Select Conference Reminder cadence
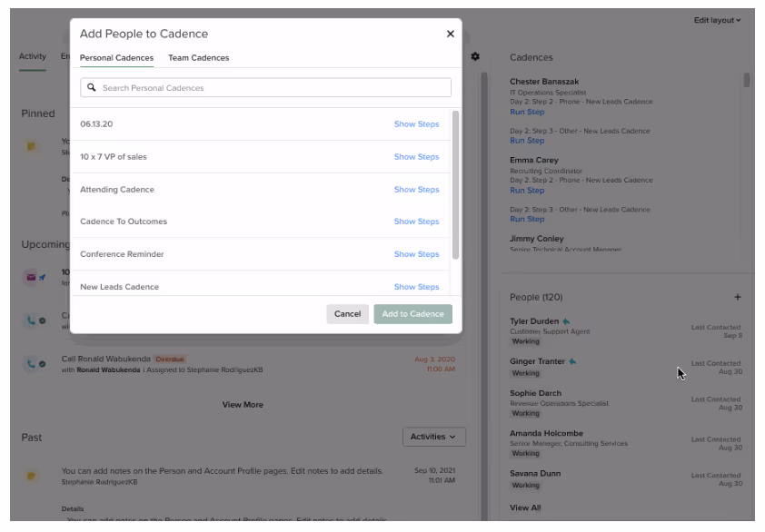 [260, 254]
